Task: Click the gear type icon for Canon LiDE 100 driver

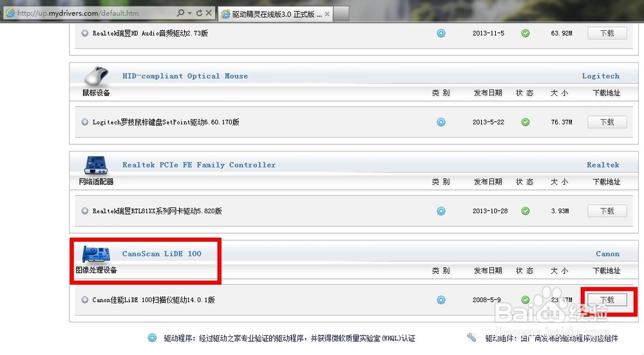Action: point(441,300)
